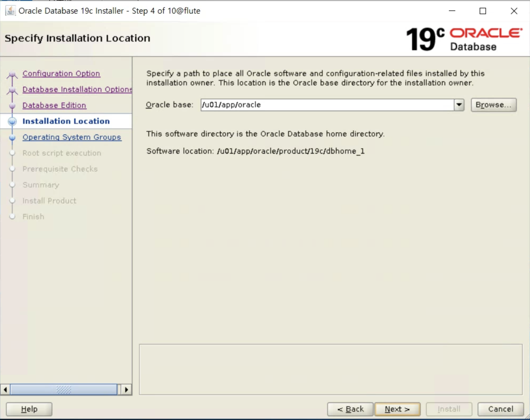The width and height of the screenshot is (530, 420).
Task: Open the Oracle base dropdown arrow
Action: 459,105
